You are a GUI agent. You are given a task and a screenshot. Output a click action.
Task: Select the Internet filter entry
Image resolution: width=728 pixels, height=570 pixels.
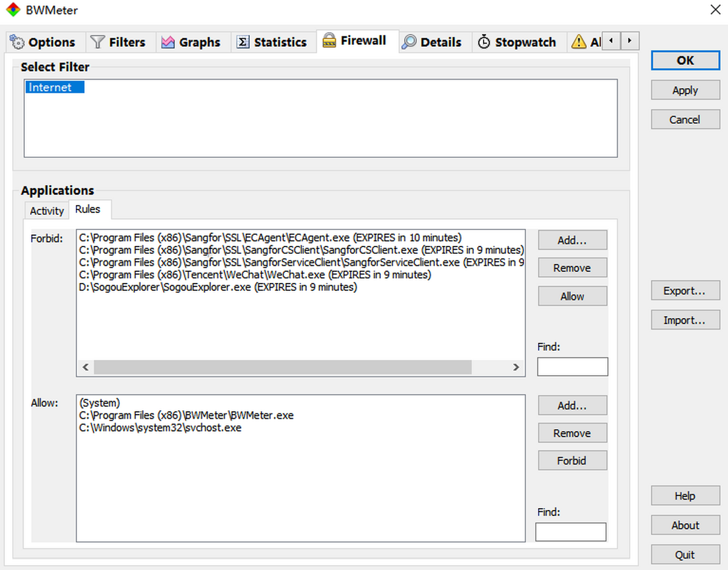pos(55,87)
